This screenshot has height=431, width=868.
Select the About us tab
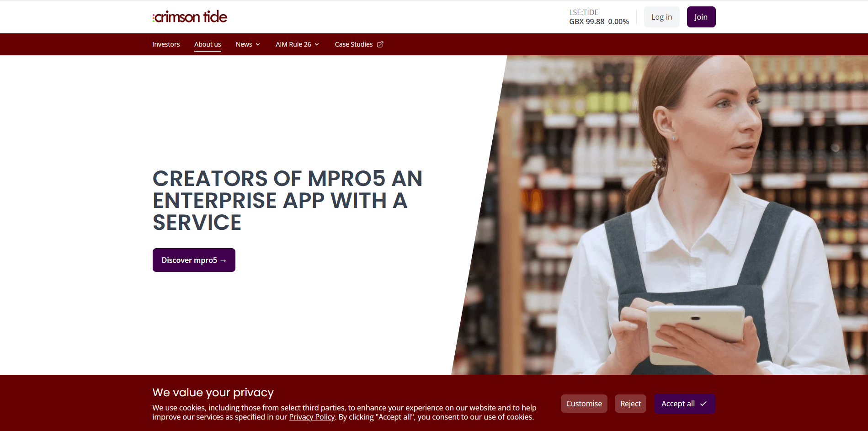208,44
